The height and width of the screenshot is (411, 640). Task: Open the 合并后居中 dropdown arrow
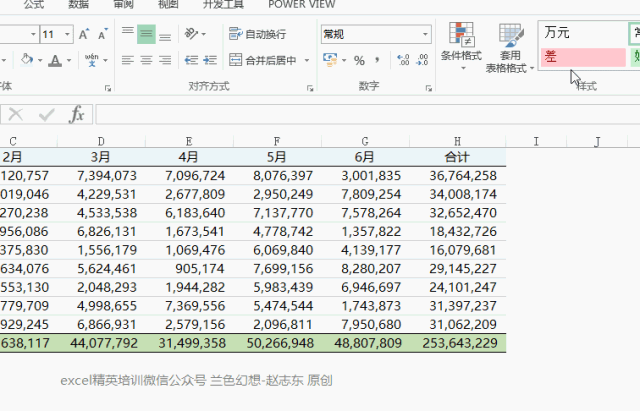point(305,60)
